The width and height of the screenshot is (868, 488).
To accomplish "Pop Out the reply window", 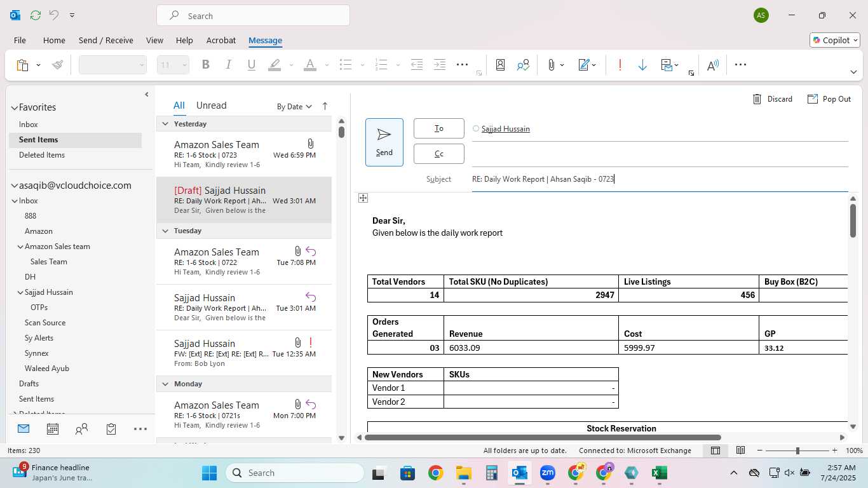I will (x=829, y=99).
